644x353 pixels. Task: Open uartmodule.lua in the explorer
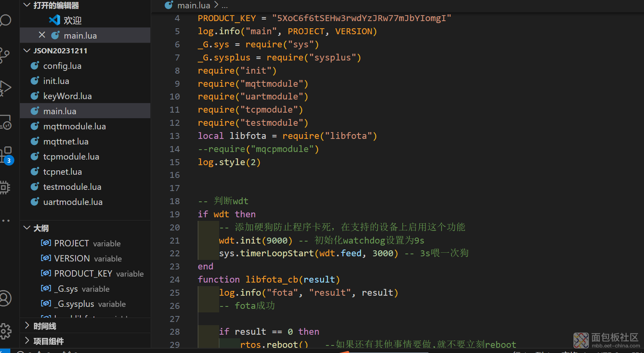click(x=85, y=202)
